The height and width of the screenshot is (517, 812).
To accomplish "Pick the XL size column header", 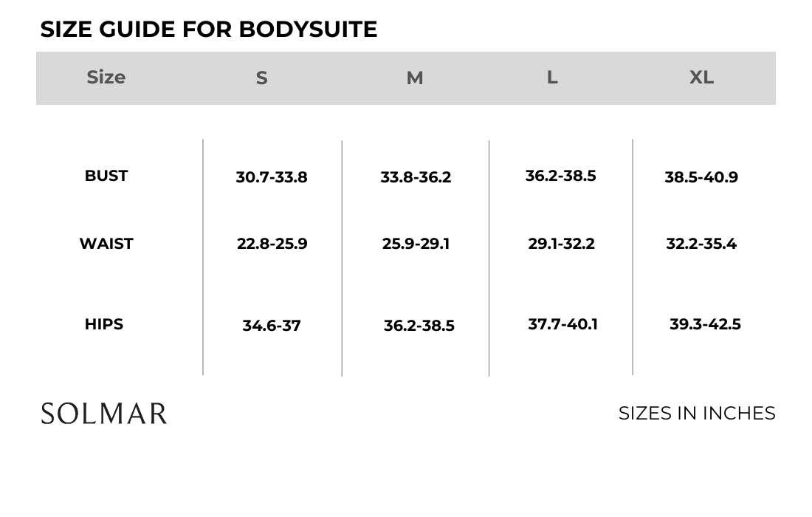I will pyautogui.click(x=701, y=77).
